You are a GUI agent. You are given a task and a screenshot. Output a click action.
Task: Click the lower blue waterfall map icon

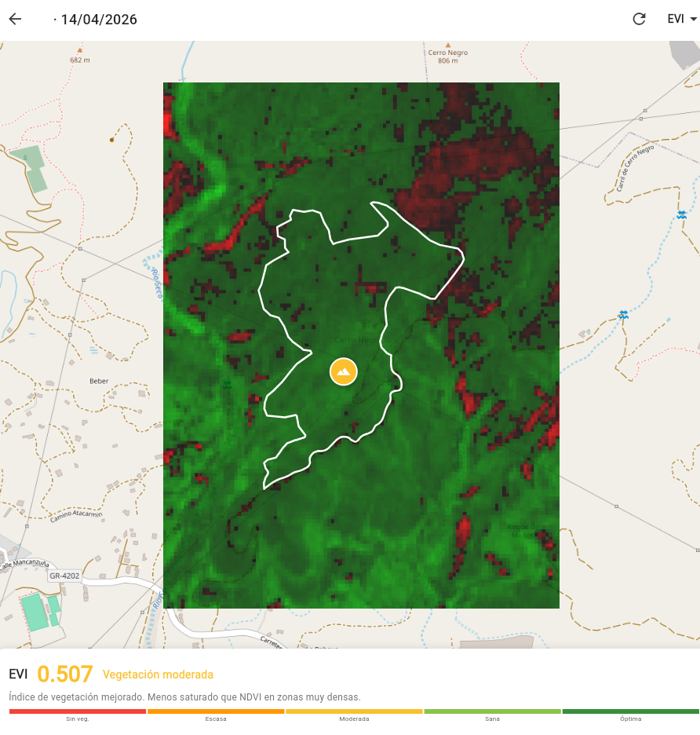(x=623, y=315)
